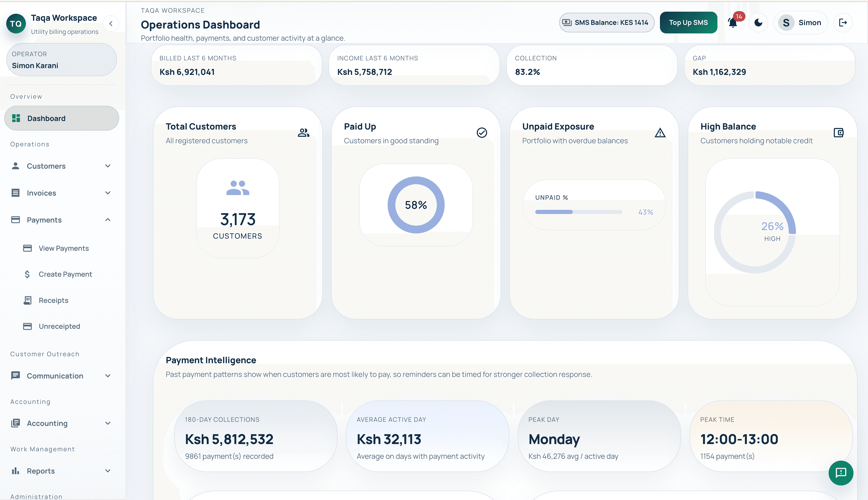Viewport: 868px width, 500px height.
Task: Click the Customers person icon in sidebar
Action: pos(16,166)
